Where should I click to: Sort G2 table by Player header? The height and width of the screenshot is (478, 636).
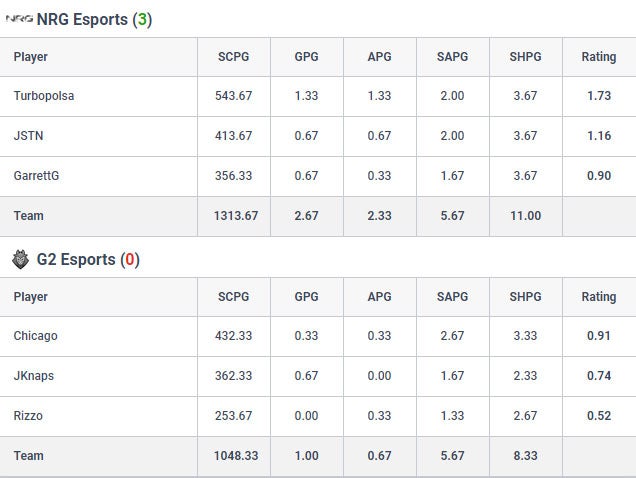point(30,297)
